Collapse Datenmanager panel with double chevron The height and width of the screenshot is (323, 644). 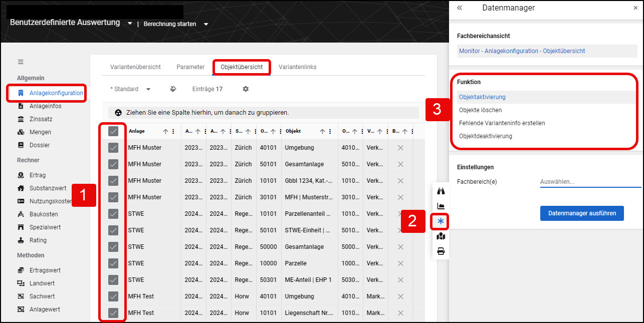pyautogui.click(x=460, y=8)
